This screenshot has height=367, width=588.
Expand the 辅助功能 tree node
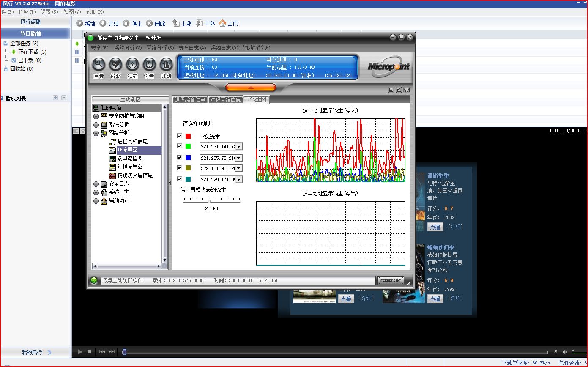pyautogui.click(x=96, y=201)
